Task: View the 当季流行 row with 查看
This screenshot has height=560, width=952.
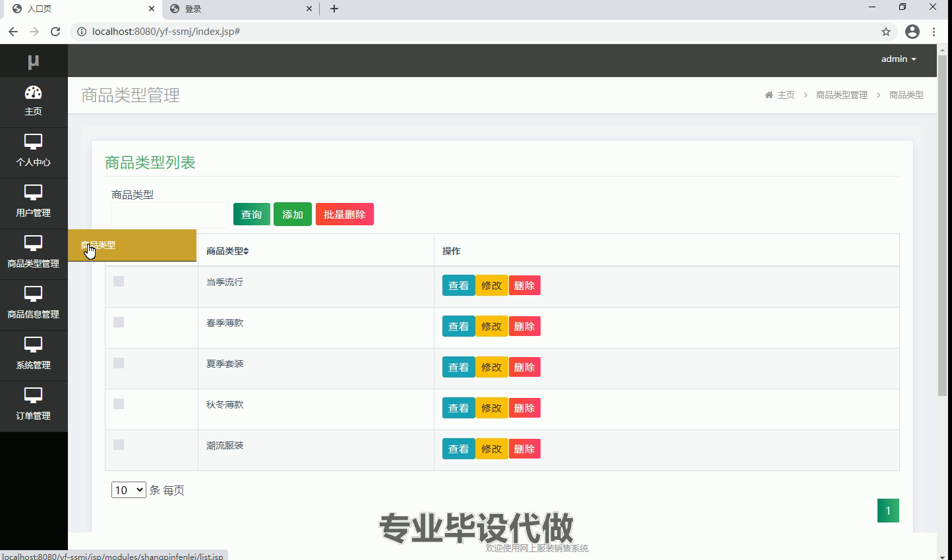Action: pos(459,285)
